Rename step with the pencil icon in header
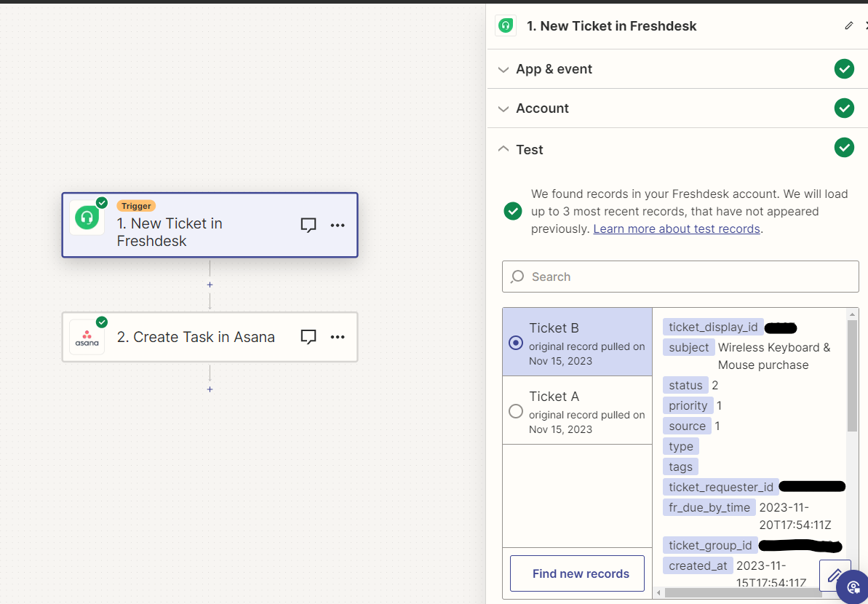 point(848,25)
